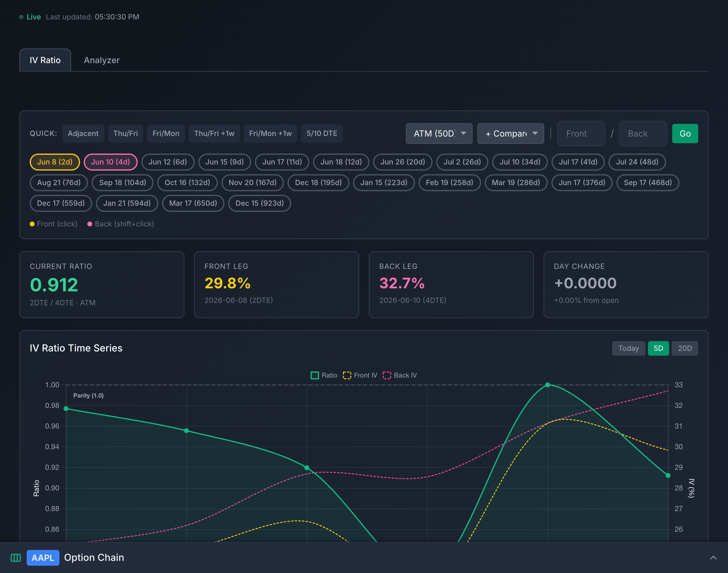This screenshot has height=573, width=728.
Task: Toggle the Back IV legend swatch
Action: pyautogui.click(x=387, y=375)
